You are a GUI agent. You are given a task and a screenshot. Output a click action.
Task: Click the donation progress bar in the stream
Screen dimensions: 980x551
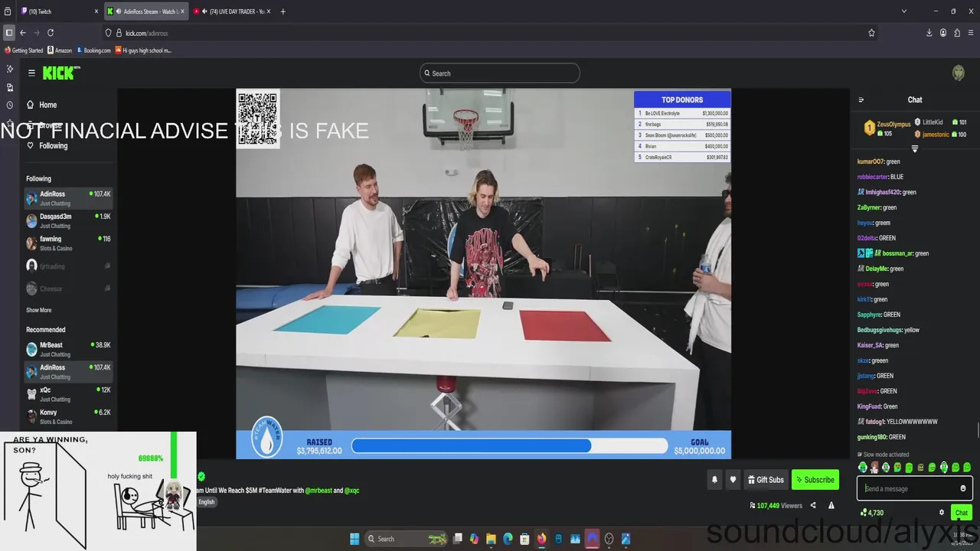tap(510, 445)
